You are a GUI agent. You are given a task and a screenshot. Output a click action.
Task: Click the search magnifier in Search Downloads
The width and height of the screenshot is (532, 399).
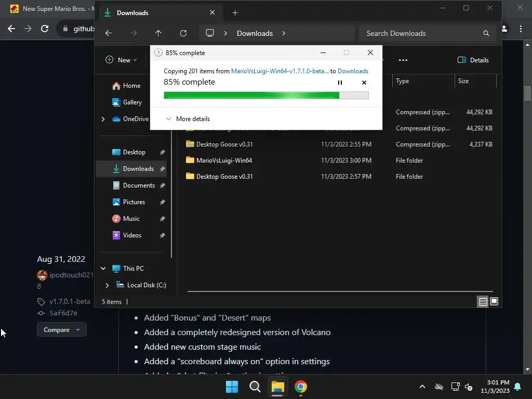click(486, 33)
